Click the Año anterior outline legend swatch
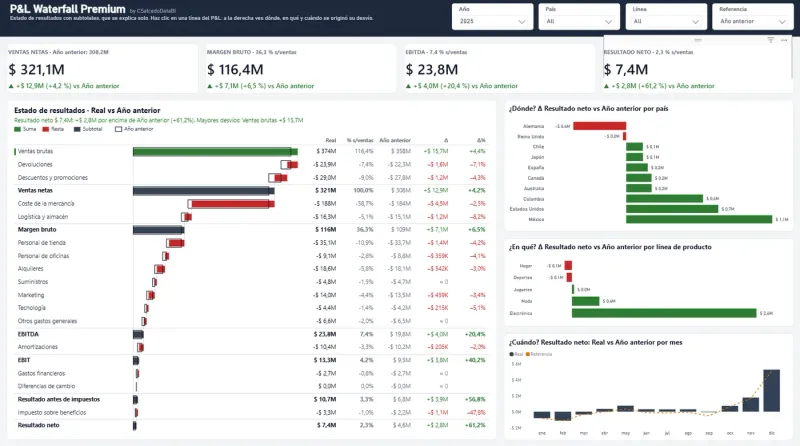This screenshot has height=446, width=800. [x=118, y=129]
